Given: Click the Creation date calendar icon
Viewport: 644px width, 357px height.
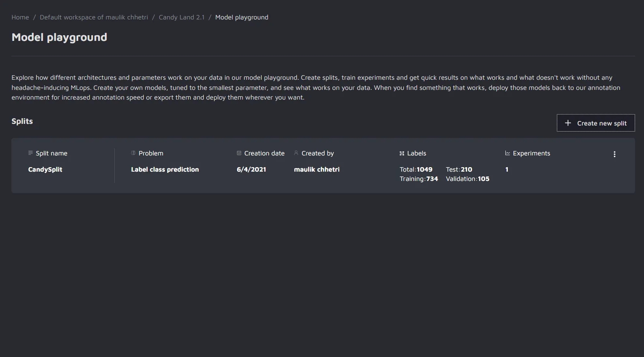Looking at the screenshot, I should pyautogui.click(x=239, y=153).
